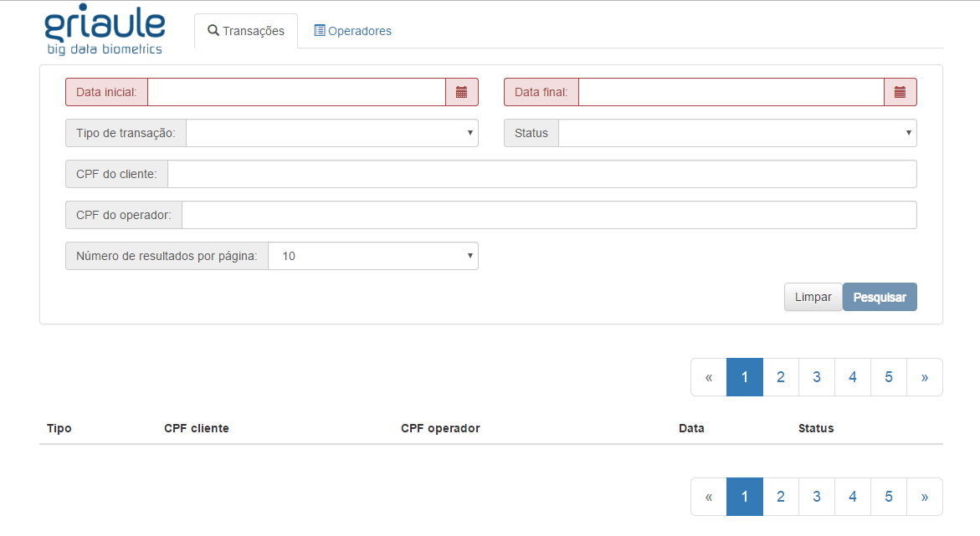Select page 1 in bottom pagination
The height and width of the screenshot is (536, 980).
(744, 497)
